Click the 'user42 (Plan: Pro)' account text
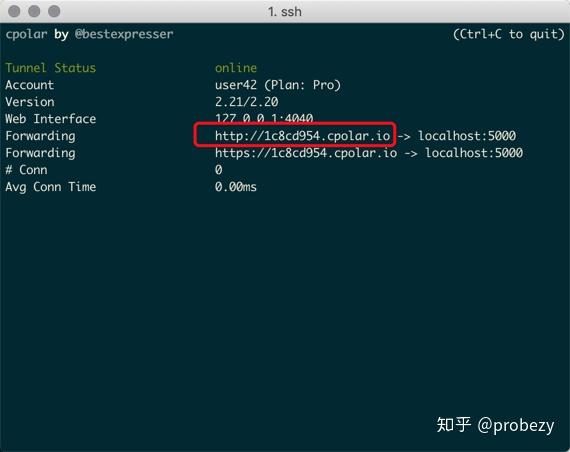The image size is (570, 452). [278, 85]
